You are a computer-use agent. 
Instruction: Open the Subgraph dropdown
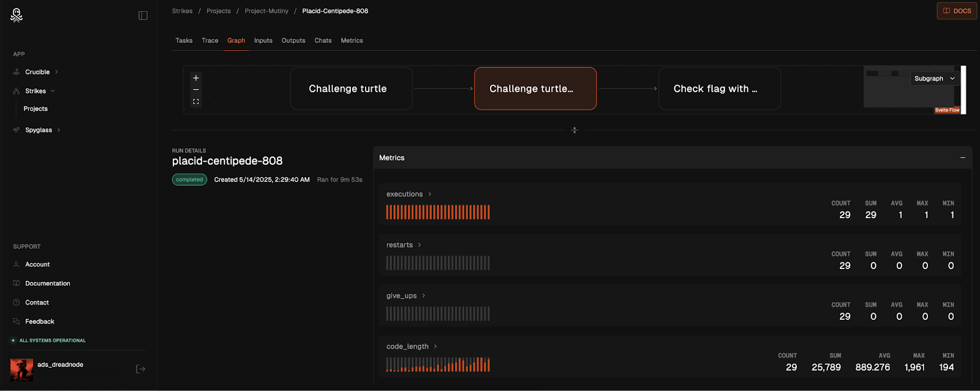point(934,78)
